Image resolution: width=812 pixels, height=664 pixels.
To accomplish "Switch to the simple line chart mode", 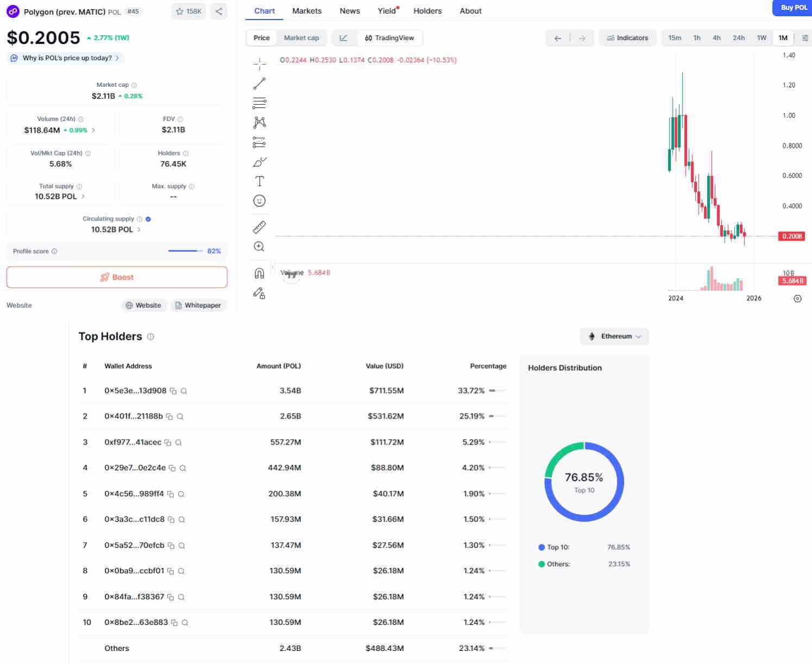I will coord(343,38).
